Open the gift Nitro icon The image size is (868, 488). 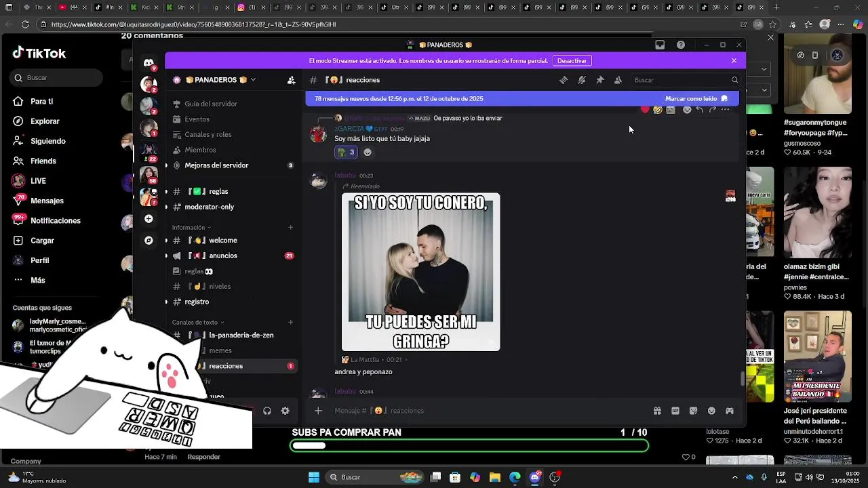point(657,411)
